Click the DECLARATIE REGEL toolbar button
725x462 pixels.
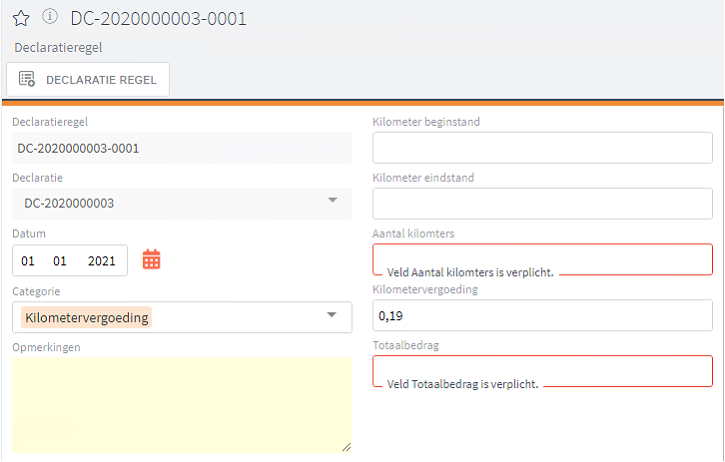point(88,80)
